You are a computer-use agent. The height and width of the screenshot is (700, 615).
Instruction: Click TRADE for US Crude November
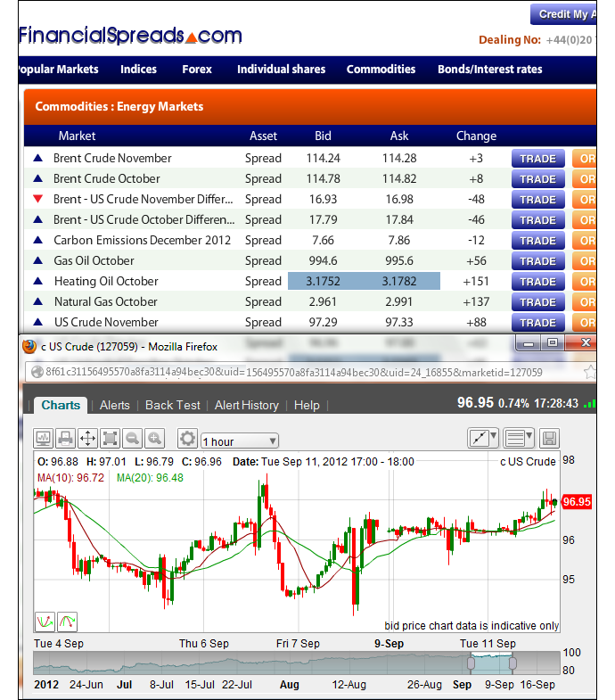(537, 323)
